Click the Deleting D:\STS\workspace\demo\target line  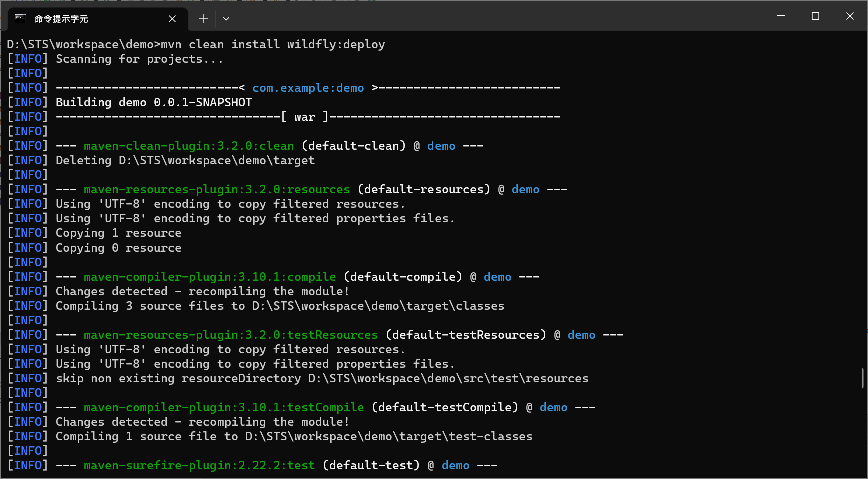point(184,160)
